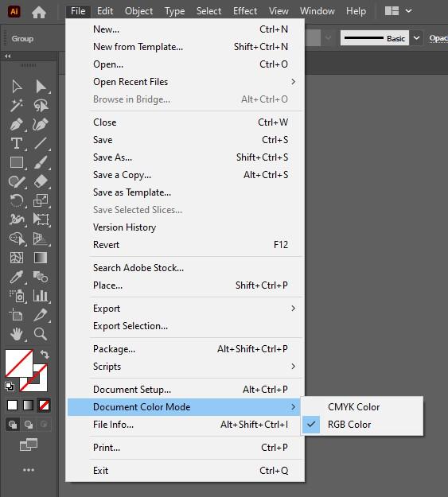The image size is (448, 497).
Task: Pick the Scale tool
Action: coord(41,200)
